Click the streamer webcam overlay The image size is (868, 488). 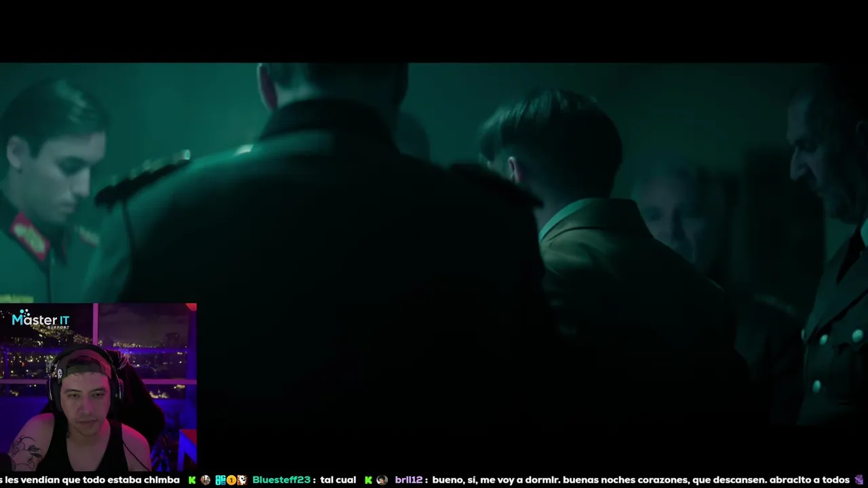98,387
